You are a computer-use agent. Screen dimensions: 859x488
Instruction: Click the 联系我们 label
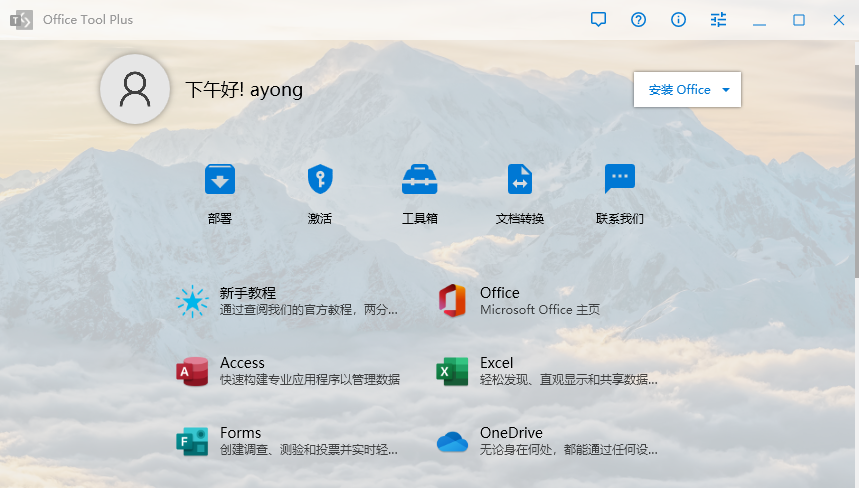pos(620,219)
